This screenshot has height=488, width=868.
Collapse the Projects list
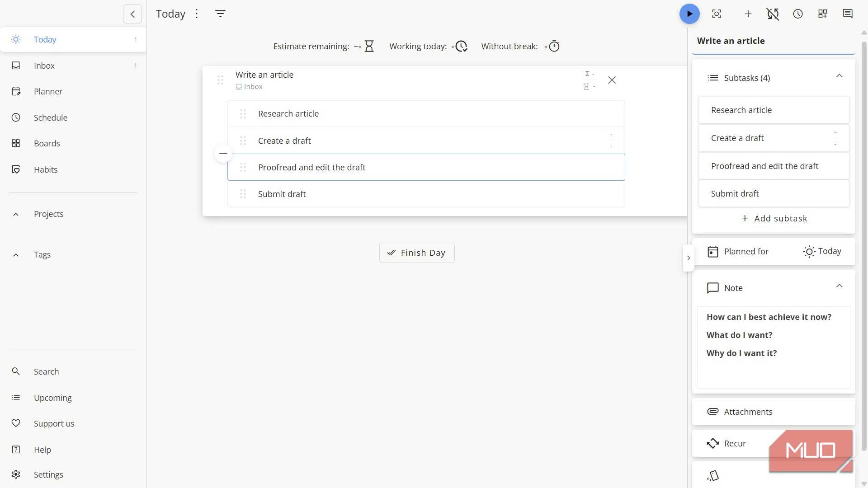16,214
